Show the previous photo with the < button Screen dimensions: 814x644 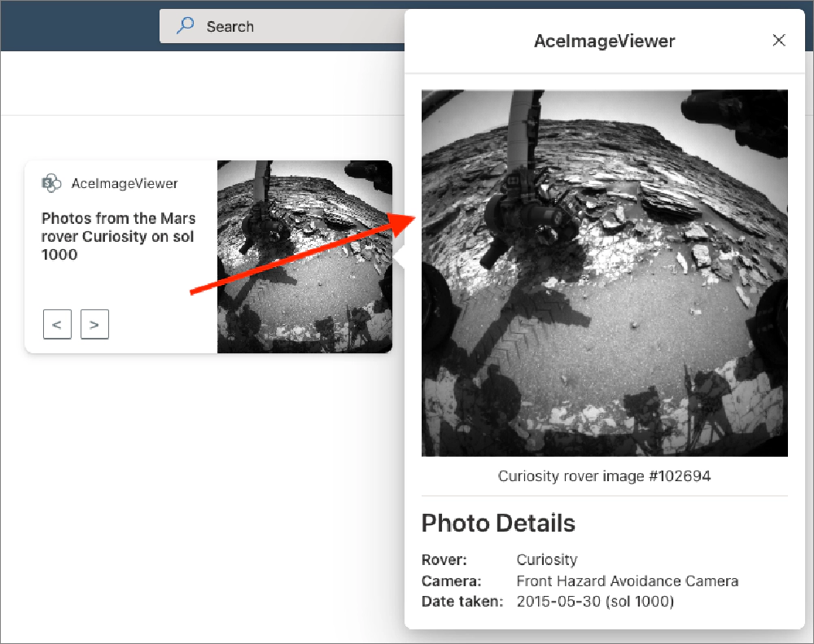point(57,324)
